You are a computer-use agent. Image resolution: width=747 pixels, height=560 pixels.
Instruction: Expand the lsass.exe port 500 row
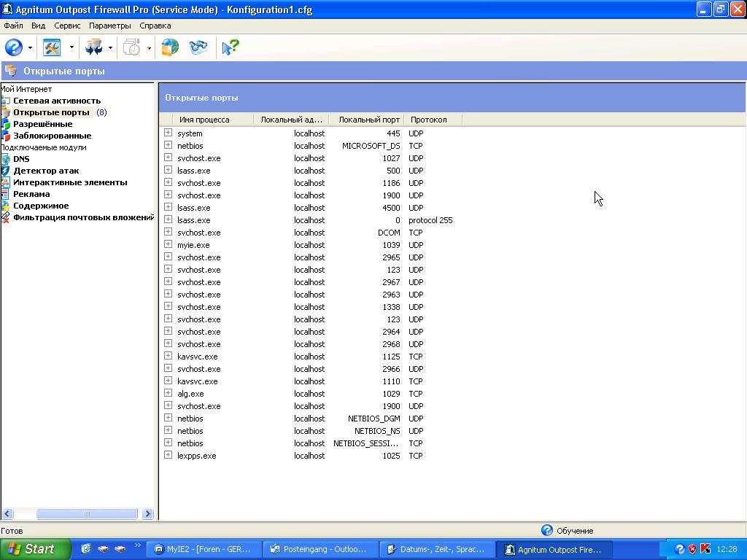[x=169, y=170]
